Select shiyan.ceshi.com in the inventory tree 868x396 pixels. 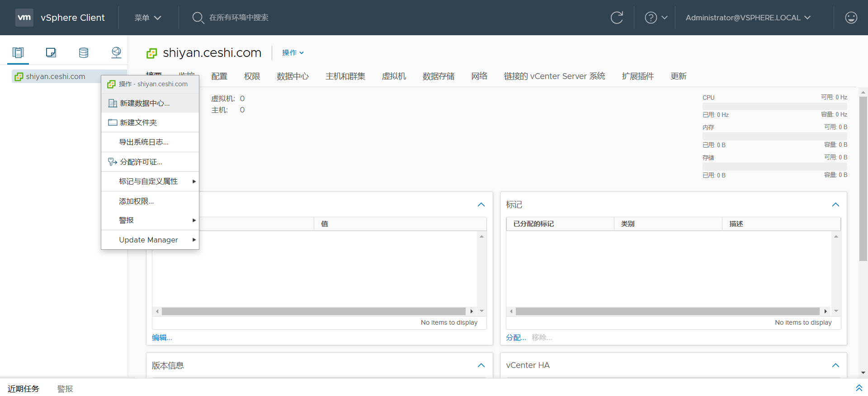pos(56,76)
